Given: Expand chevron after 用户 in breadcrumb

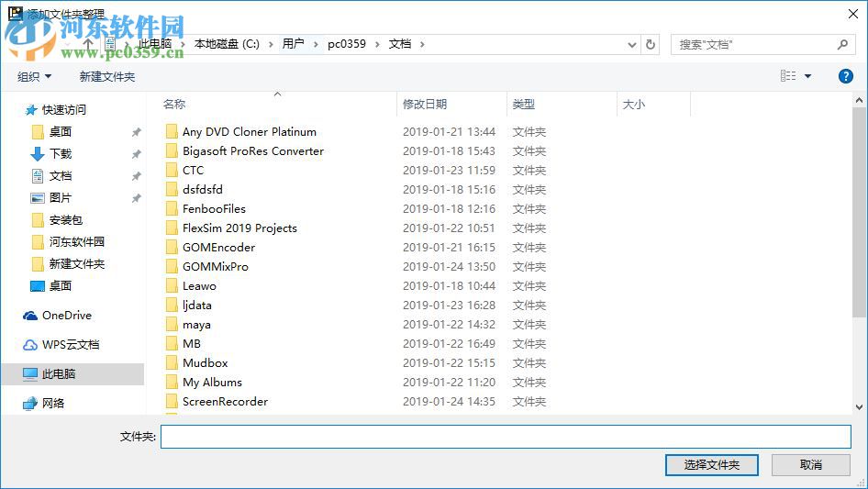Looking at the screenshot, I should pyautogui.click(x=316, y=44).
